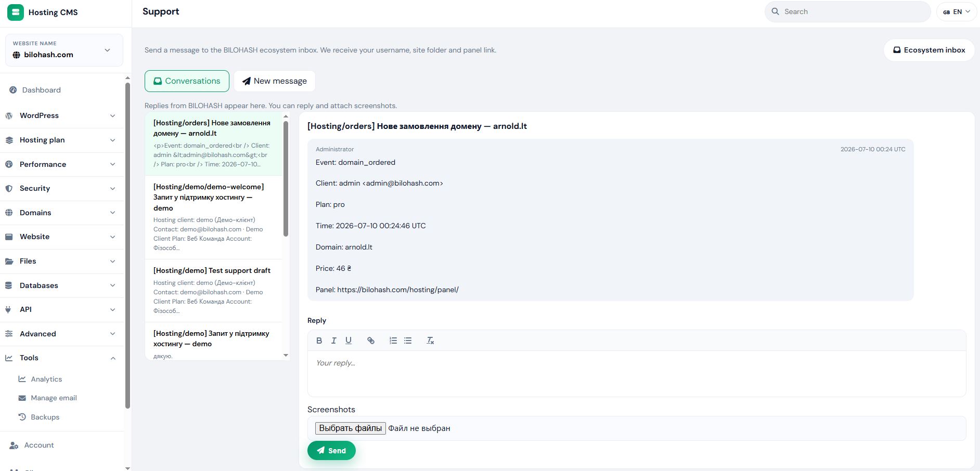The height and width of the screenshot is (471, 980).
Task: Open the panel link bilohash.com/hosting/panel/
Action: [398, 290]
